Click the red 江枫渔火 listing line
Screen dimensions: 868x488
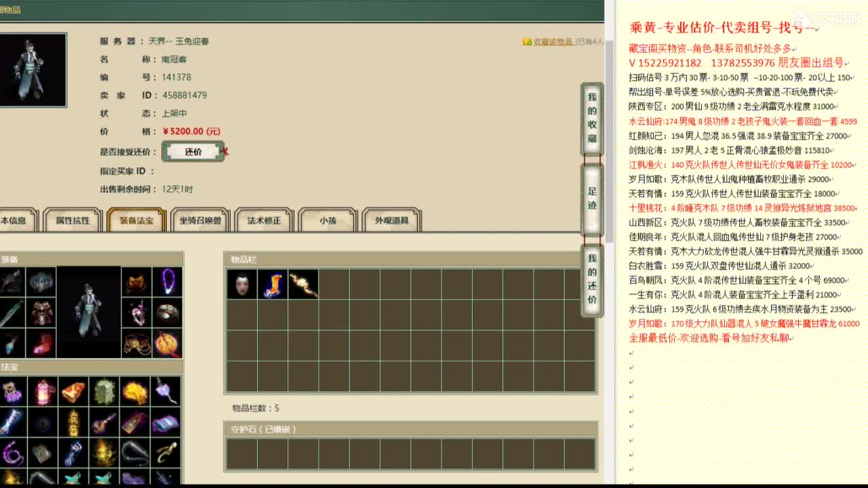point(741,165)
